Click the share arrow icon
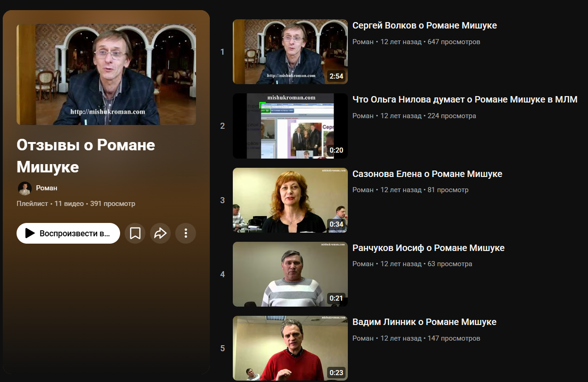The image size is (588, 382). [160, 234]
